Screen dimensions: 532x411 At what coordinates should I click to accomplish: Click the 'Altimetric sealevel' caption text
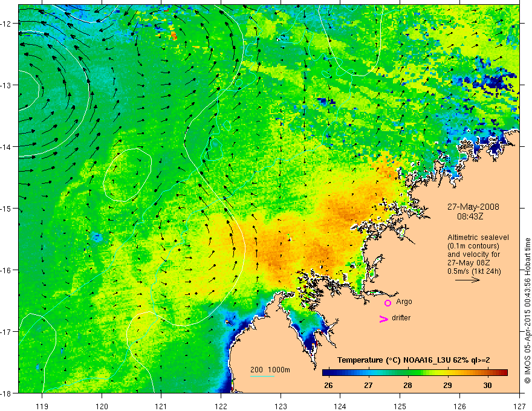478,238
